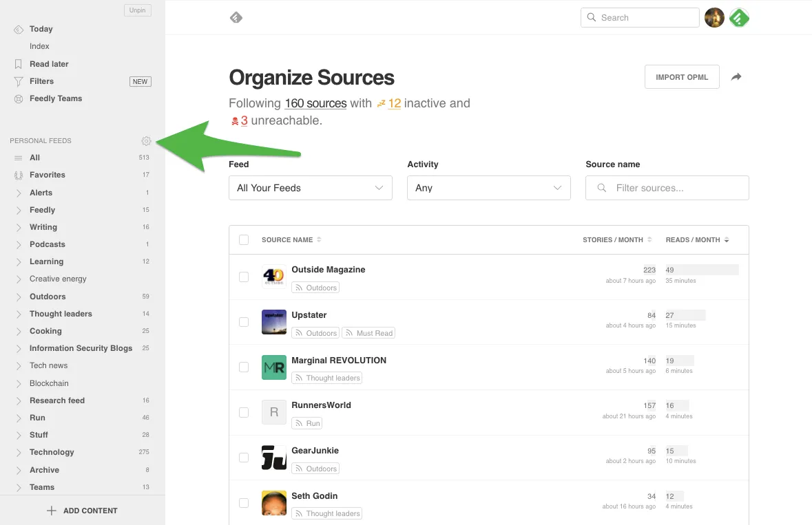812x525 pixels.
Task: Sort by Source Name arrows
Action: [x=319, y=239]
